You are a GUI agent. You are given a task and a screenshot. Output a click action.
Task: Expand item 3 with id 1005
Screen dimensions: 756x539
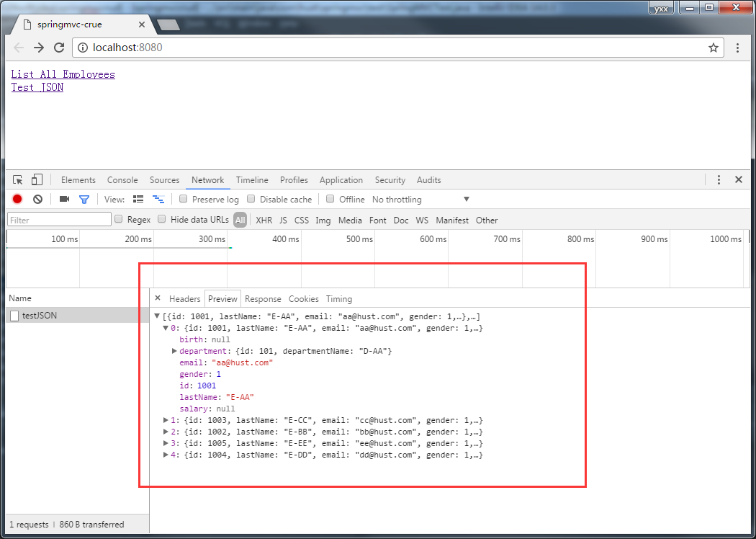(166, 443)
